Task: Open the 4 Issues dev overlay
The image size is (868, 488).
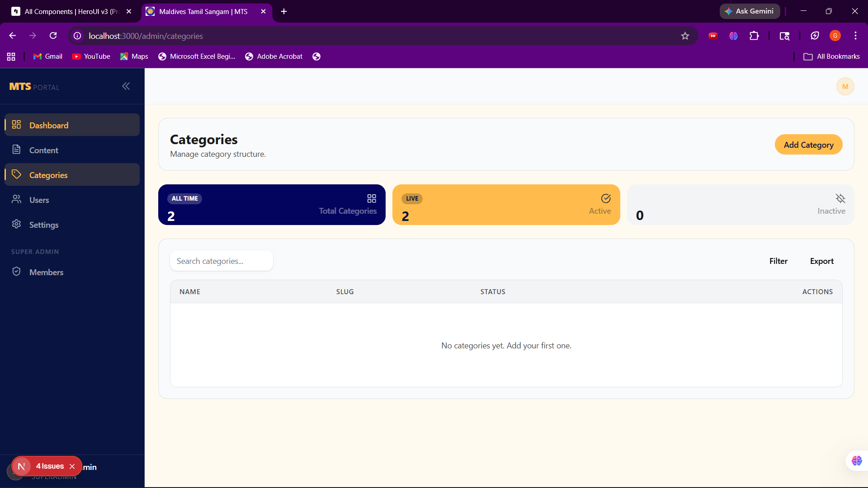Action: click(50, 466)
